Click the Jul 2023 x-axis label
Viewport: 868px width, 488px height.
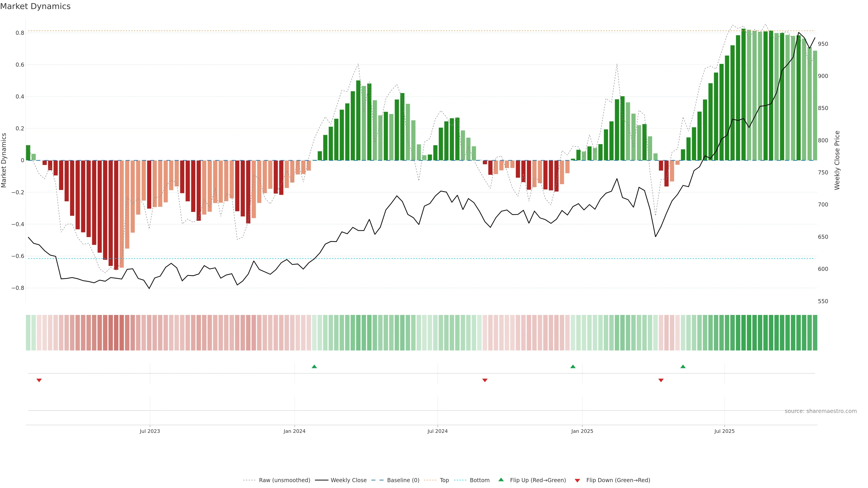[150, 431]
